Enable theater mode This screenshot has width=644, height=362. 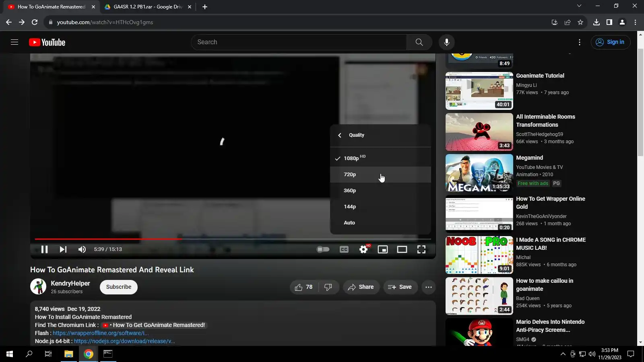402,249
